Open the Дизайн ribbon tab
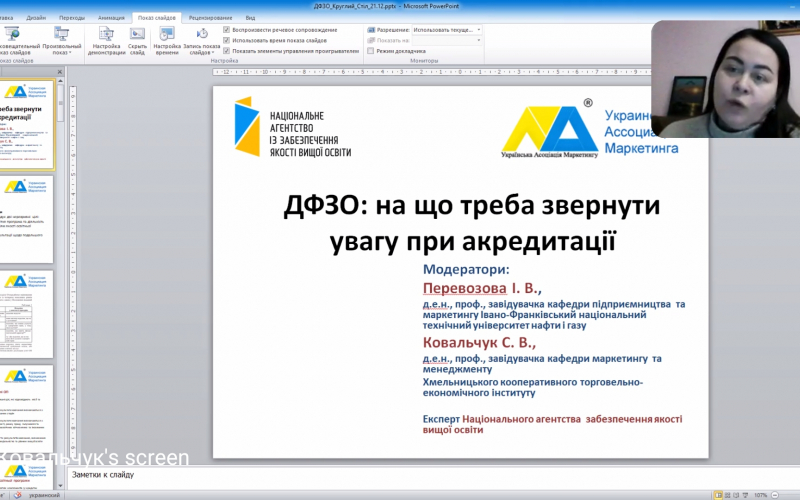 [x=36, y=18]
